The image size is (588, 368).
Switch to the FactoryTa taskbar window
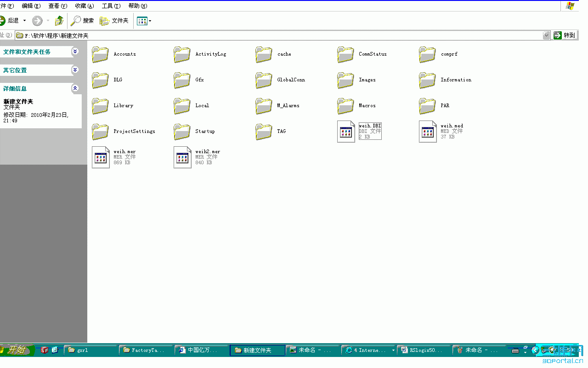click(147, 350)
